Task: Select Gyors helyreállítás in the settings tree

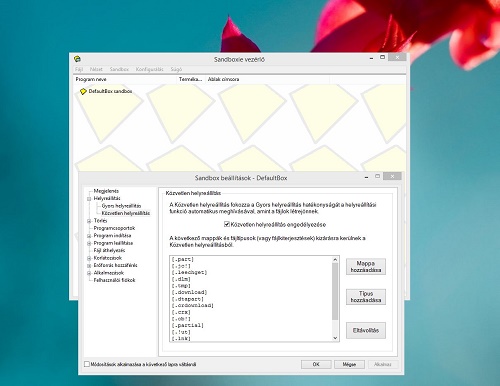Action: tap(121, 206)
